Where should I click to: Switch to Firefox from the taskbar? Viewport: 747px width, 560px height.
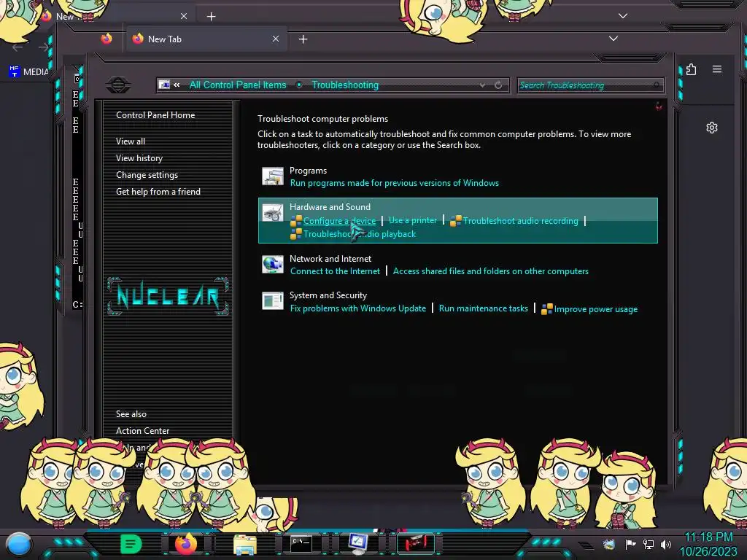186,544
